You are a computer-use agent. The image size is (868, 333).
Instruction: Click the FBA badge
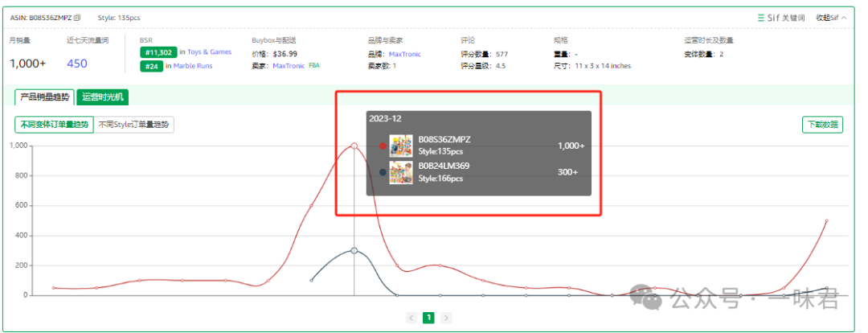point(314,65)
